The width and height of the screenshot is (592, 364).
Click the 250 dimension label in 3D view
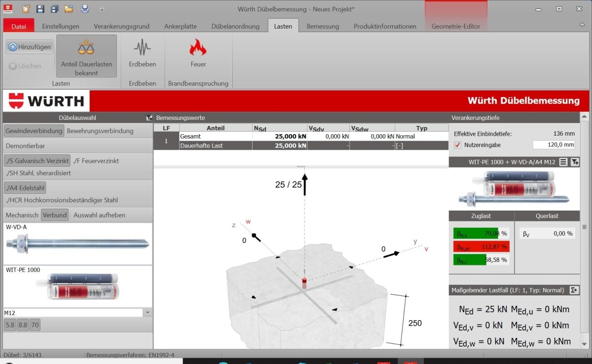point(415,323)
